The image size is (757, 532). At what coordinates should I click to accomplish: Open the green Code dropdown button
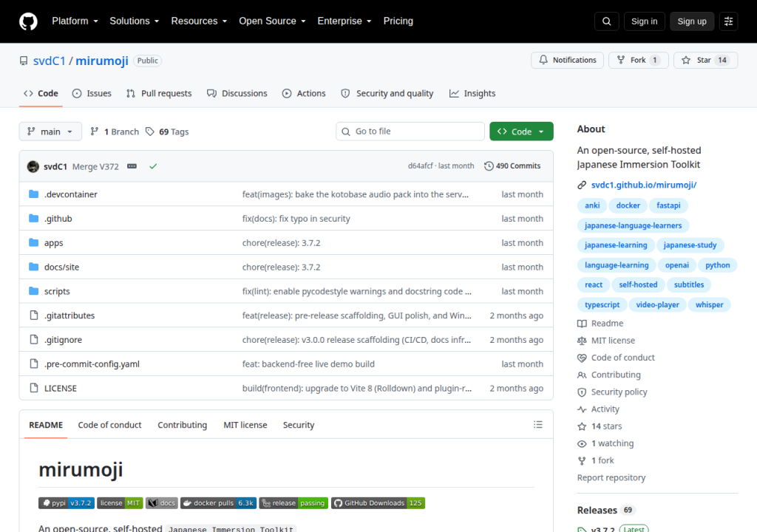point(521,132)
